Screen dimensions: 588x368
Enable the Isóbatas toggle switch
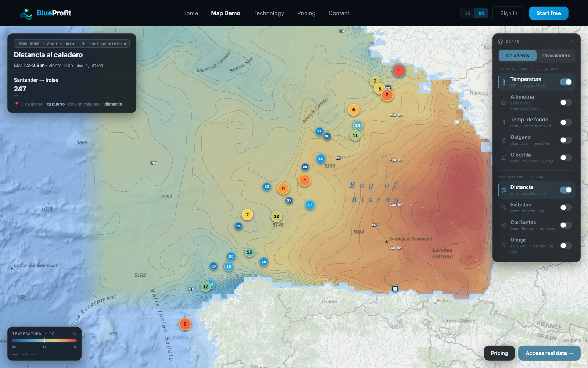coord(566,208)
